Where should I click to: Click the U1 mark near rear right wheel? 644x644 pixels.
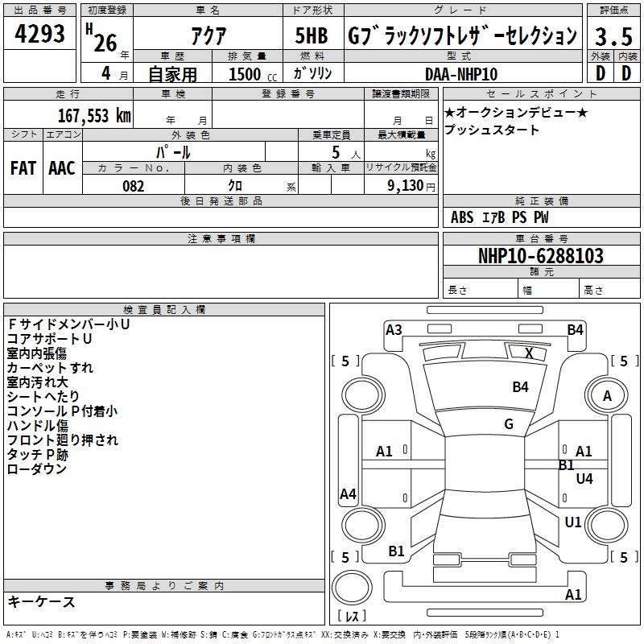(x=573, y=522)
